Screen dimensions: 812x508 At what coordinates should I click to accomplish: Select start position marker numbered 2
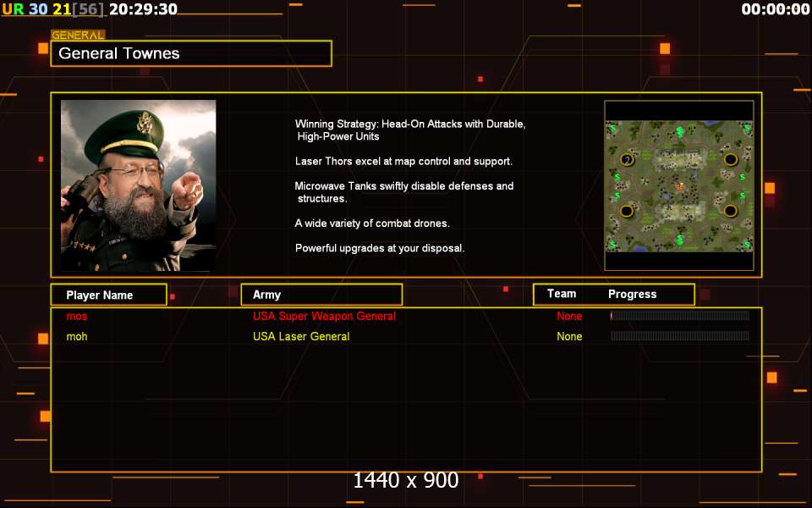tap(627, 160)
